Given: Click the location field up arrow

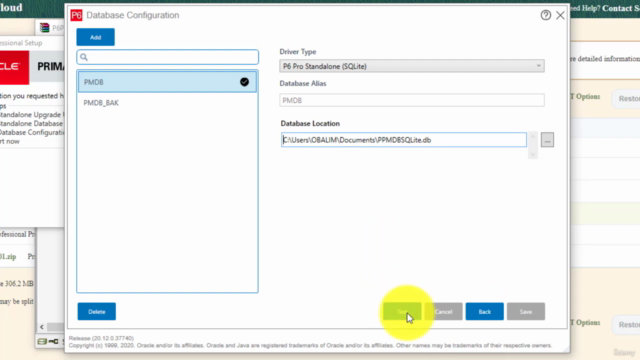Looking at the screenshot, I should (533, 136).
